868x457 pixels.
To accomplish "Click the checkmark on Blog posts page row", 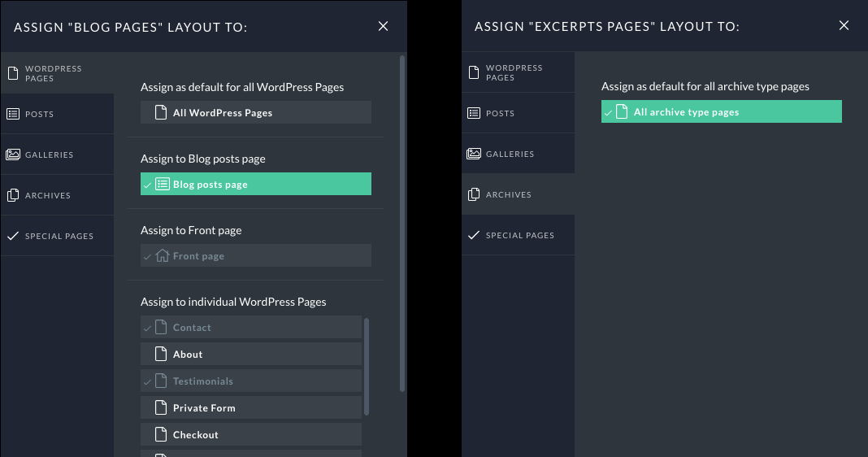I will [147, 185].
